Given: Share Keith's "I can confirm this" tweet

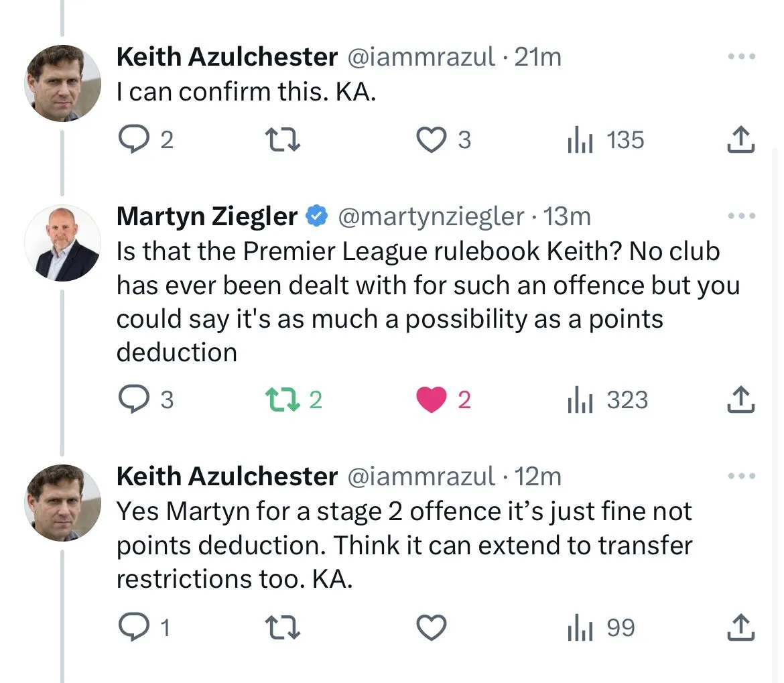Looking at the screenshot, I should click(741, 140).
